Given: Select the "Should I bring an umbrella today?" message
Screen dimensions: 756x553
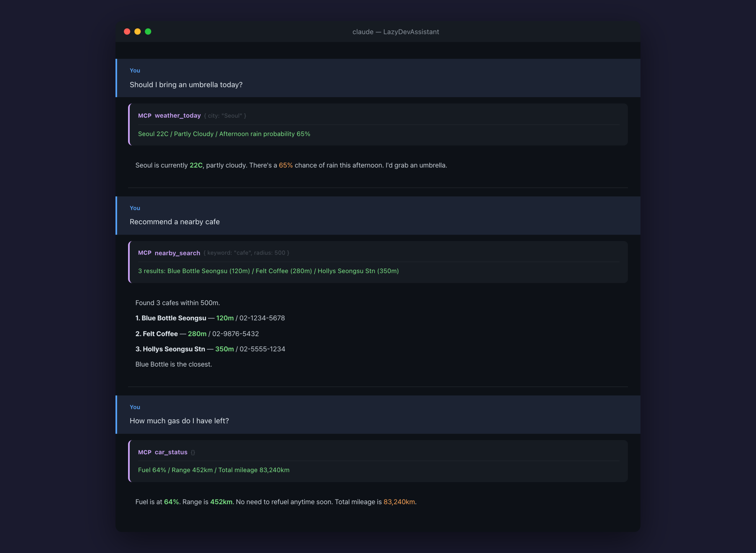Looking at the screenshot, I should pyautogui.click(x=186, y=85).
